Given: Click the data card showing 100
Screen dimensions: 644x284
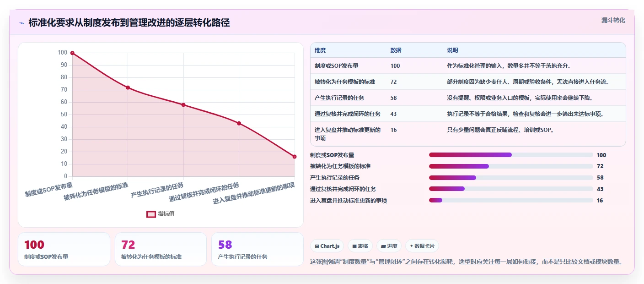Looking at the screenshot, I should [x=64, y=249].
